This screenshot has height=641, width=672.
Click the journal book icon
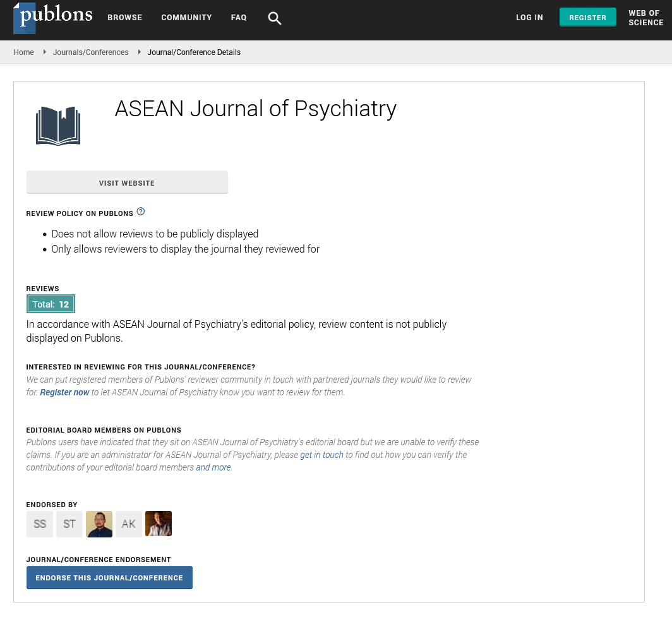[58, 126]
